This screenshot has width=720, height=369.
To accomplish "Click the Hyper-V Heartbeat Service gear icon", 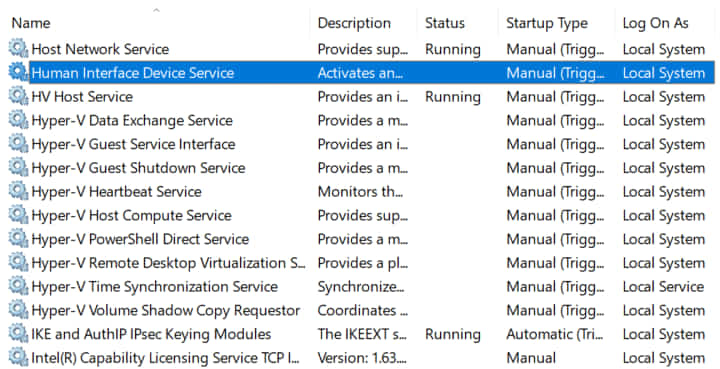I will [18, 191].
